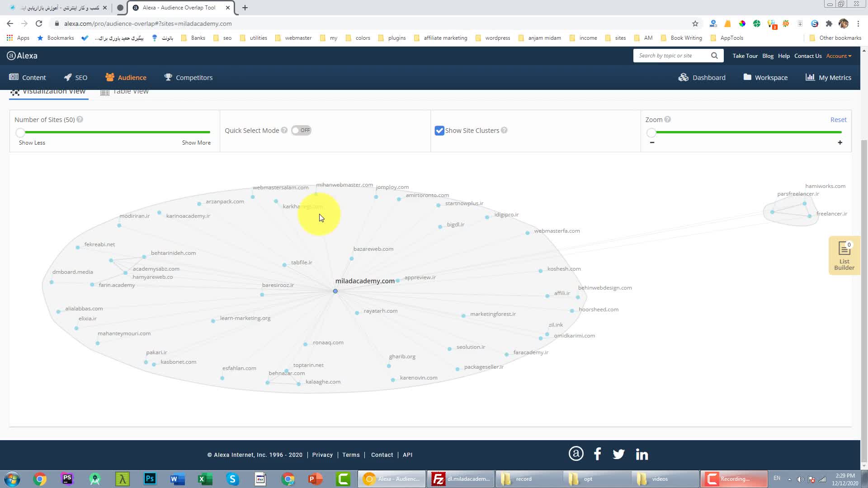Toggle Quick Select Mode switch on

[301, 131]
